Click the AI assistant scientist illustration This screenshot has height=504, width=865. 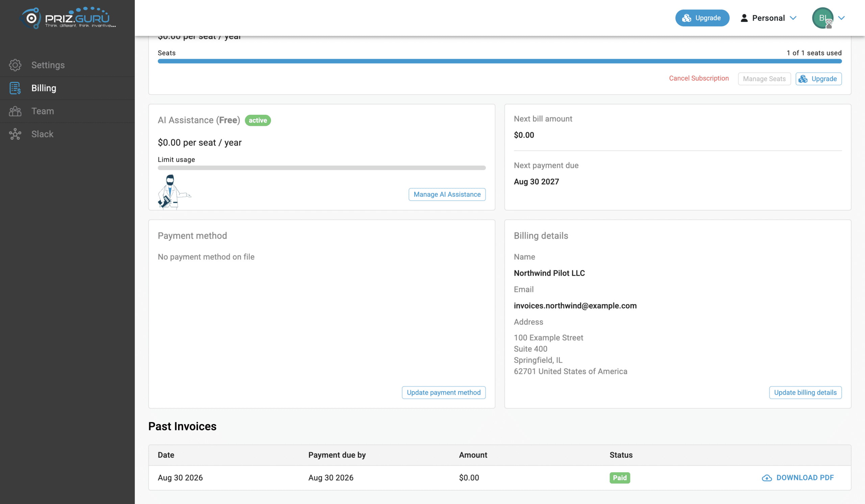[x=174, y=192]
